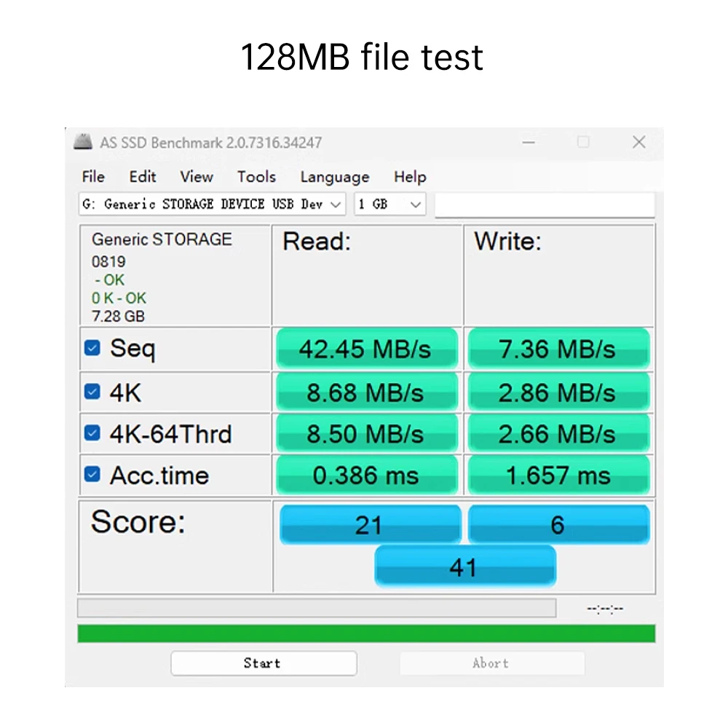Maximize the benchmark window
This screenshot has width=728, height=728.
583,142
